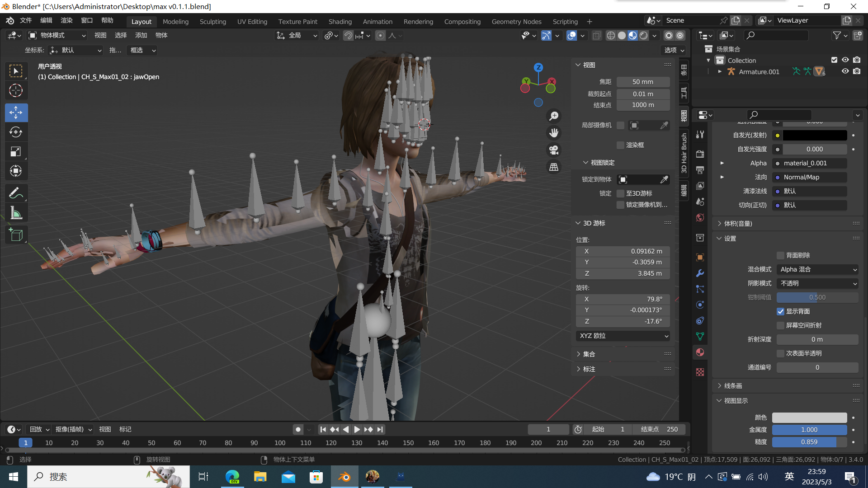
Task: Select the Annotate tool
Action: pos(16,193)
